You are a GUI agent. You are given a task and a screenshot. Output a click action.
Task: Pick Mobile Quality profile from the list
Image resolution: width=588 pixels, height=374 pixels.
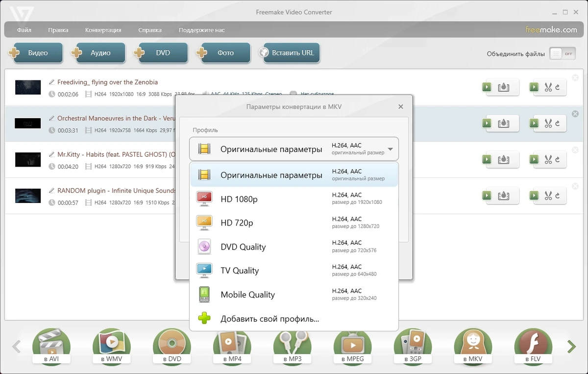(294, 295)
